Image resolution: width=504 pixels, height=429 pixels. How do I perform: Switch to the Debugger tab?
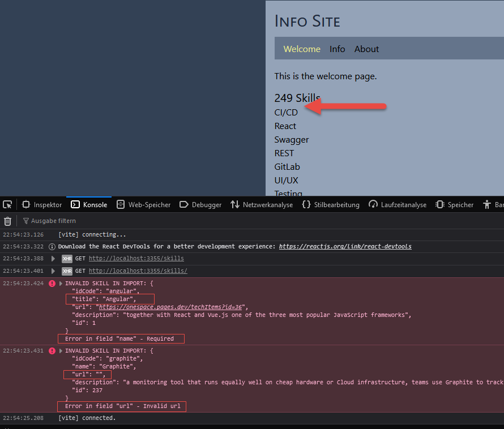(200, 205)
